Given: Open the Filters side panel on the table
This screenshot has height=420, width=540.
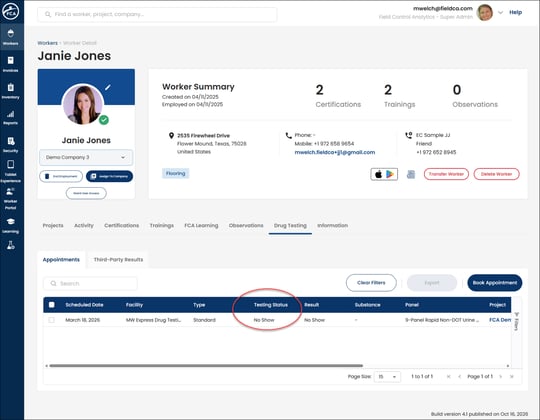Looking at the screenshot, I should pyautogui.click(x=516, y=322).
